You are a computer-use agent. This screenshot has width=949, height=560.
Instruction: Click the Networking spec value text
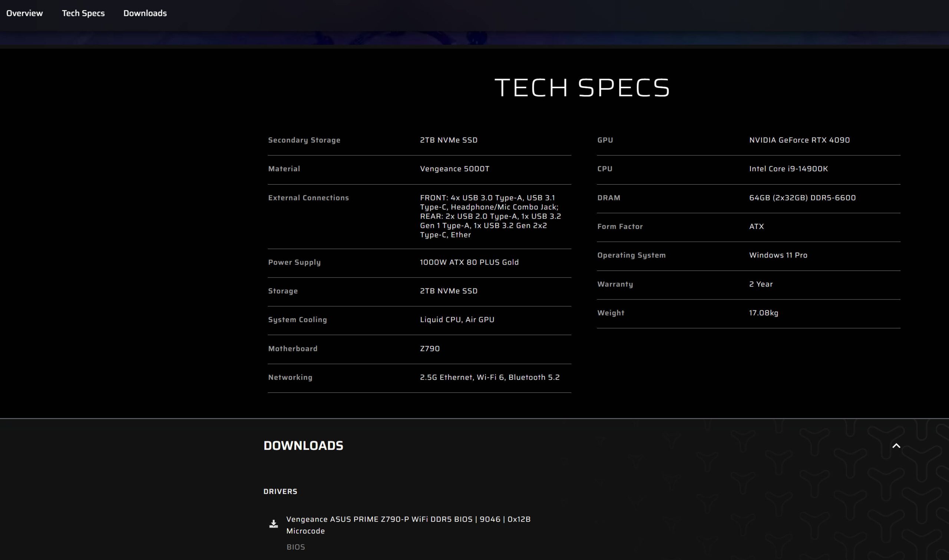[x=489, y=377]
